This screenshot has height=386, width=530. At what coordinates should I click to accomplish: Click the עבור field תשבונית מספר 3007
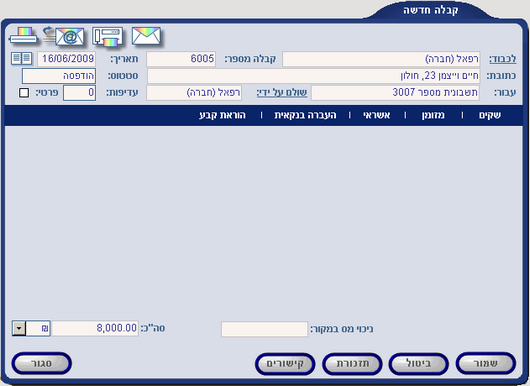click(395, 93)
